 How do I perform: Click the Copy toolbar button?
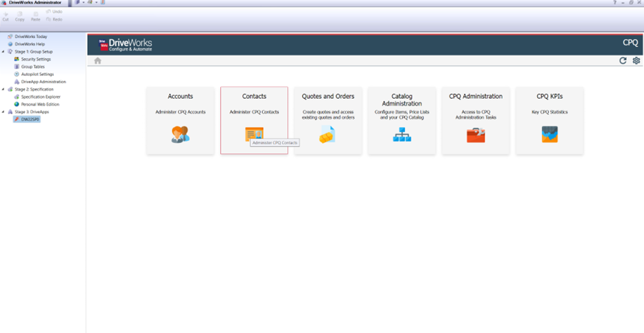[x=20, y=17]
